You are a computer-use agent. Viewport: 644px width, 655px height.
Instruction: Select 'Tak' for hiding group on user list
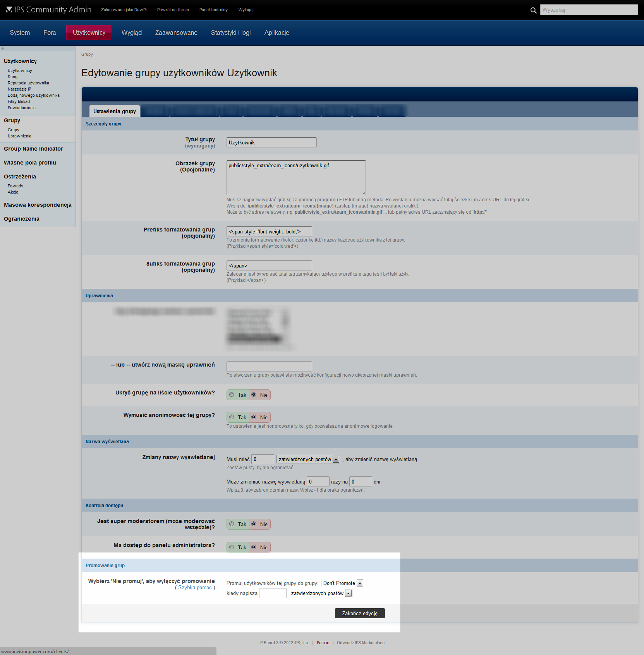[232, 394]
